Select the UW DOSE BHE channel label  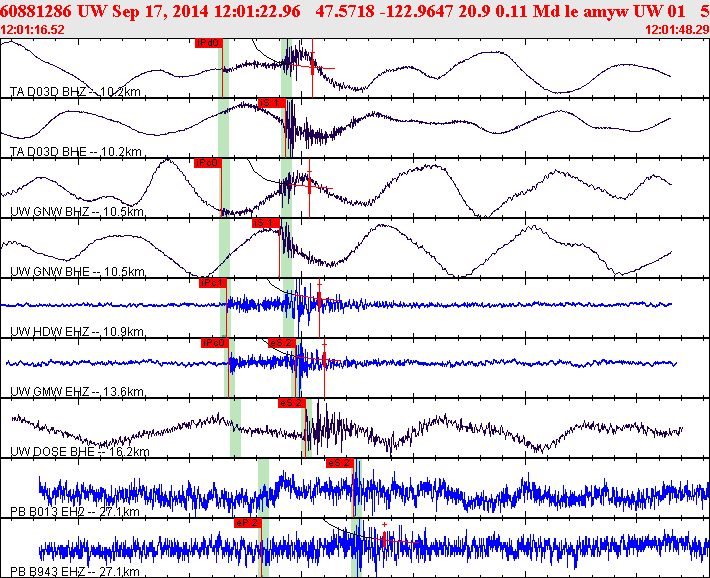(x=80, y=452)
